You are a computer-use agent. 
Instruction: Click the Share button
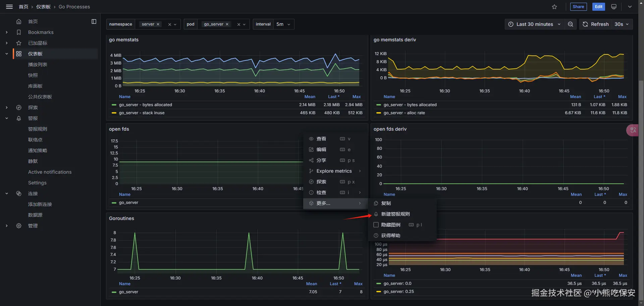pyautogui.click(x=578, y=7)
